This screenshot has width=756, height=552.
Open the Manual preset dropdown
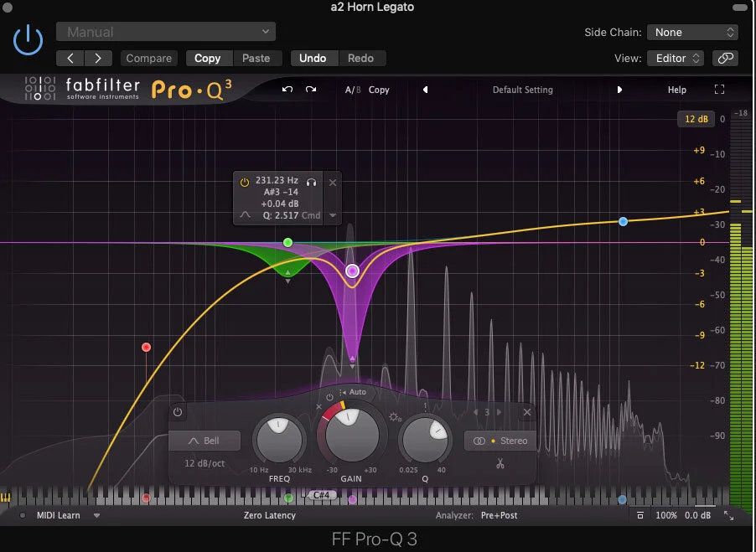(x=166, y=32)
